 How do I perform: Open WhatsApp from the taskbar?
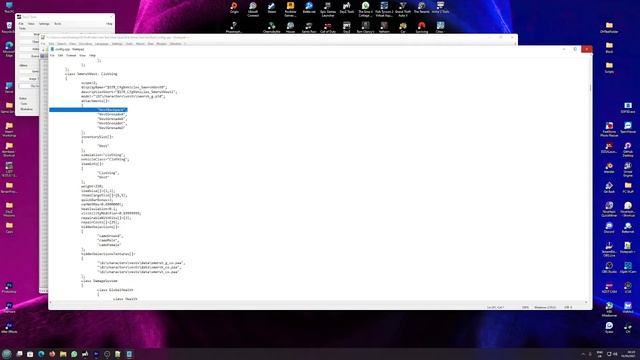[74, 354]
